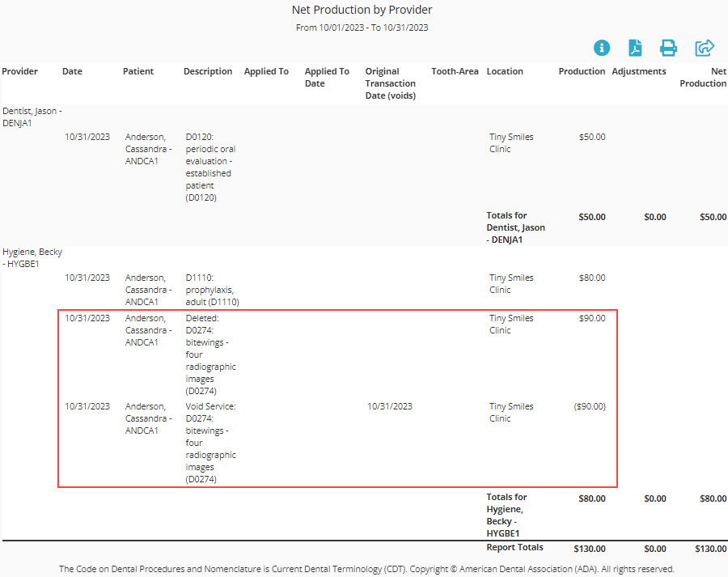Click the $0.00 adjustments report total
The width and height of the screenshot is (728, 577).
coord(655,549)
